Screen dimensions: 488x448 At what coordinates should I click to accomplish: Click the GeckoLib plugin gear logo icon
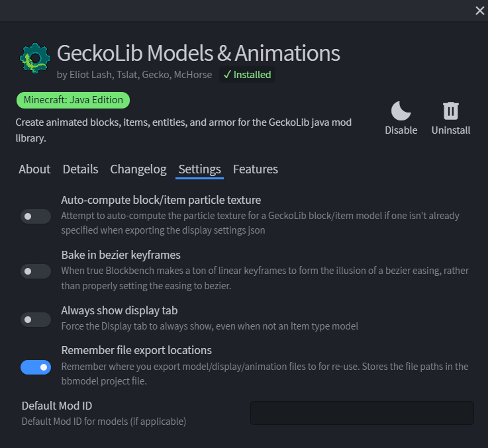[35, 58]
